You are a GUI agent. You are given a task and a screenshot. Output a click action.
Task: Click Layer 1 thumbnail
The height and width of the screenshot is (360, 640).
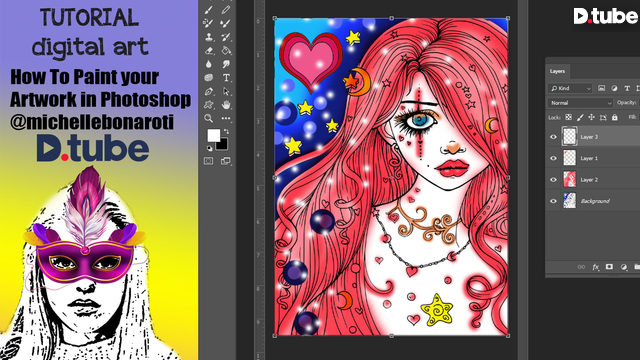569,158
